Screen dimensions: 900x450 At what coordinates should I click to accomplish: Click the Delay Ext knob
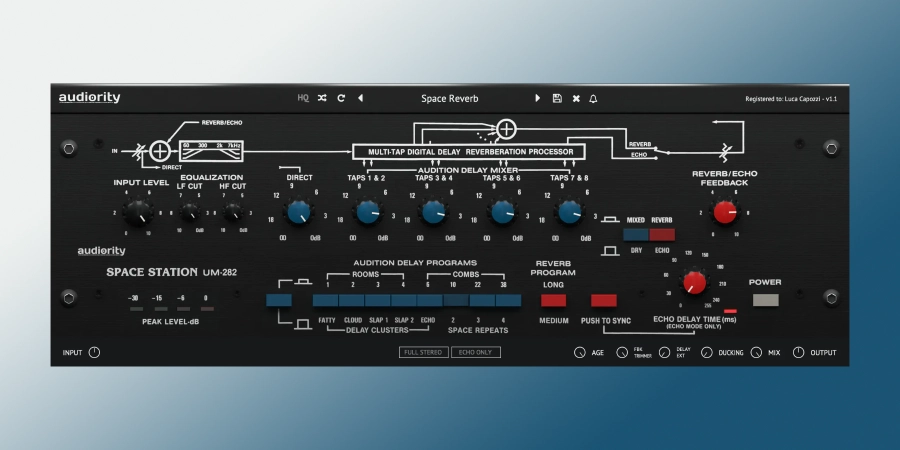point(665,352)
